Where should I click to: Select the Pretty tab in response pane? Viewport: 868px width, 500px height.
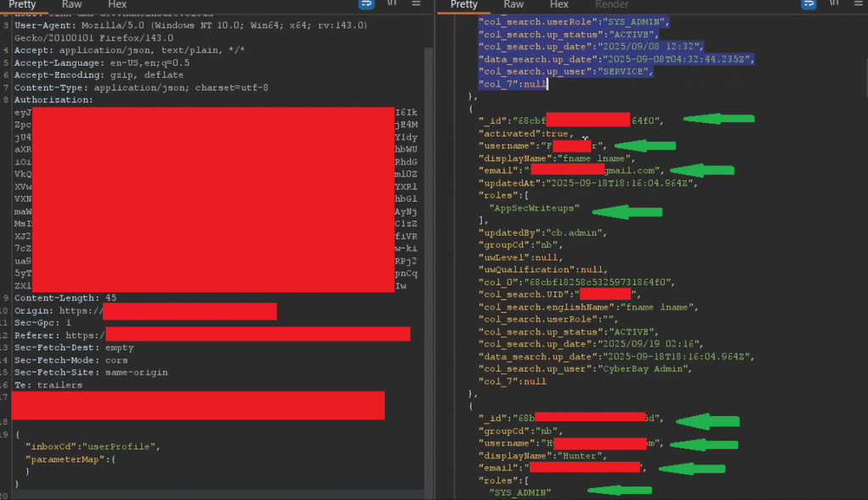(464, 4)
